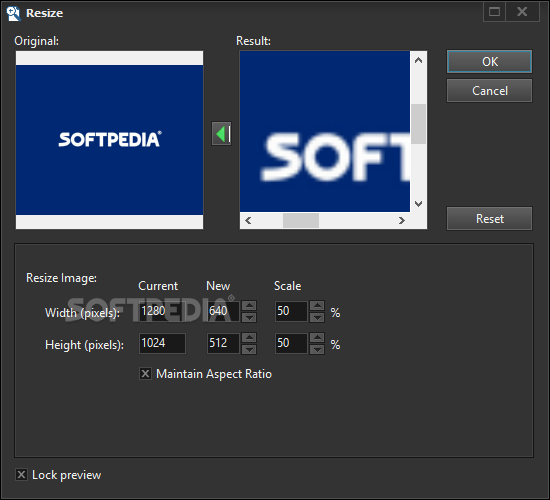Click the Reset button
550x500 pixels.
pyautogui.click(x=489, y=219)
